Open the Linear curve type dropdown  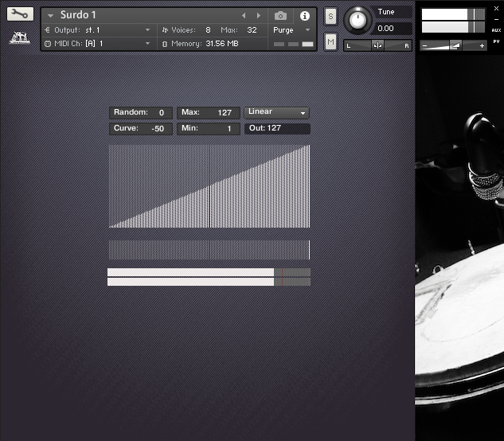(x=277, y=112)
